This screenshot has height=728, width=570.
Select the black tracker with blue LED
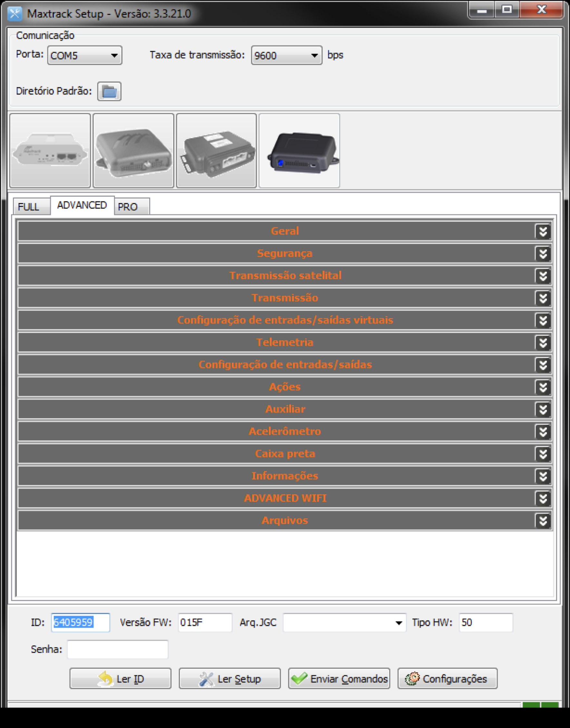click(299, 150)
